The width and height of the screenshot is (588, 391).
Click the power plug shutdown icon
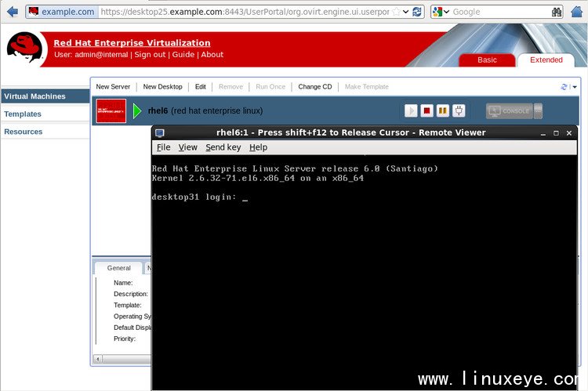tap(459, 110)
